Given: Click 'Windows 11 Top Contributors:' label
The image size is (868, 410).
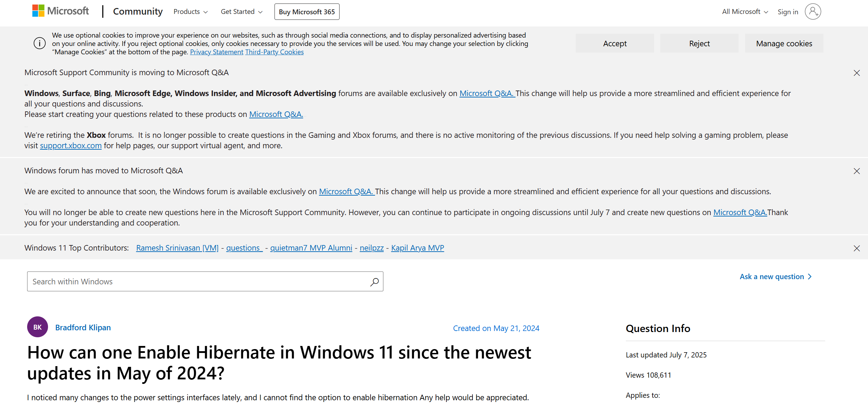Looking at the screenshot, I should point(77,248).
